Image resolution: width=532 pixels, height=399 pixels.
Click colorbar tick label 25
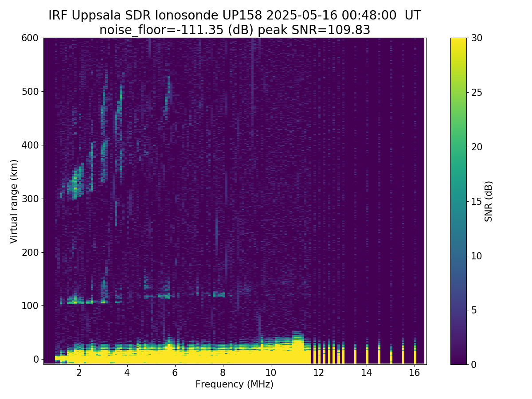pyautogui.click(x=476, y=93)
